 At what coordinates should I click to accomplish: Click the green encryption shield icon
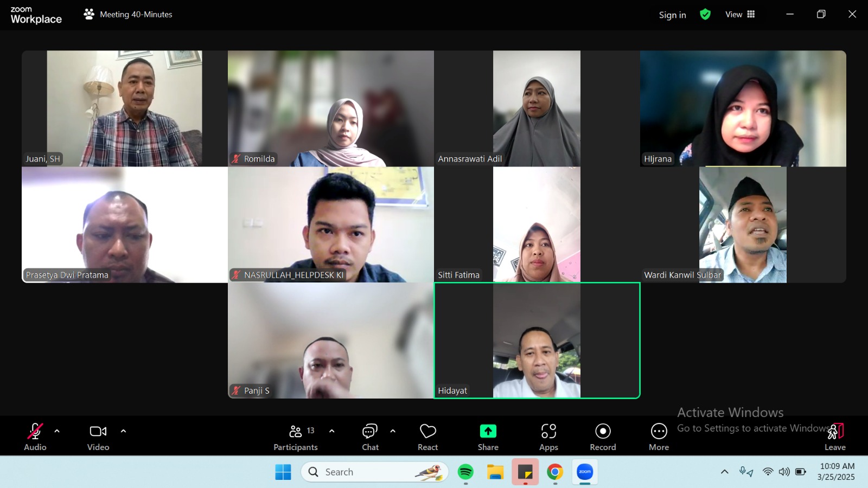705,15
